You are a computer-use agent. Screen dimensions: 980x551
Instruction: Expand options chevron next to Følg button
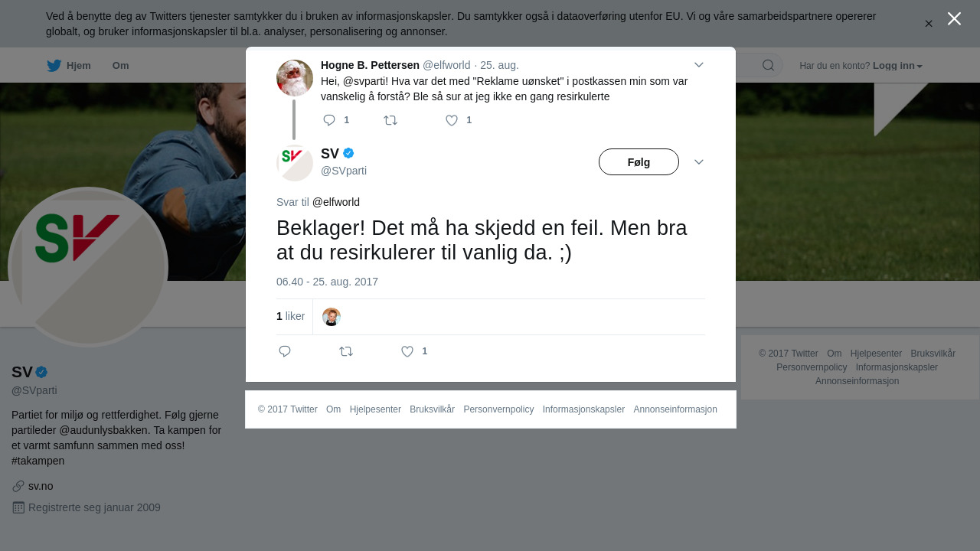tap(698, 162)
